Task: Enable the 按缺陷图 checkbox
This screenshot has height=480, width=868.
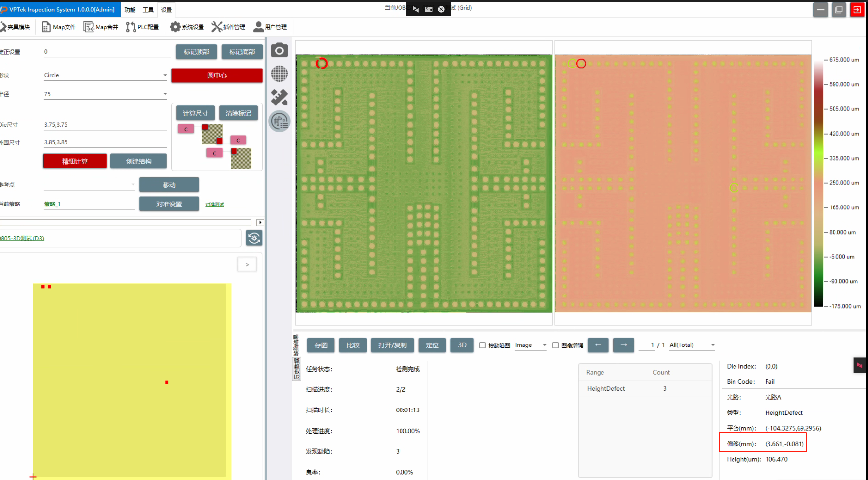Action: coord(483,345)
